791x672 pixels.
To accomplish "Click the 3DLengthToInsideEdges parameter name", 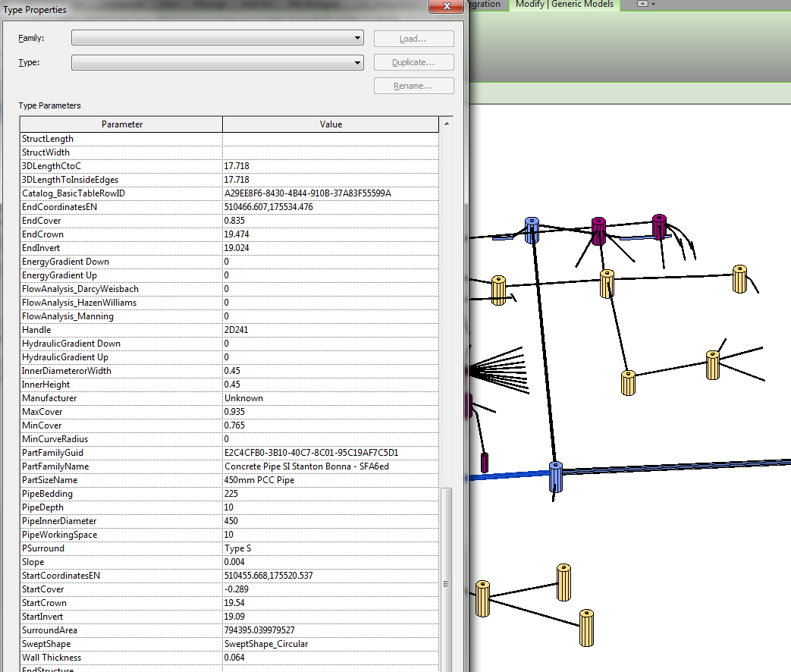I will (x=70, y=180).
